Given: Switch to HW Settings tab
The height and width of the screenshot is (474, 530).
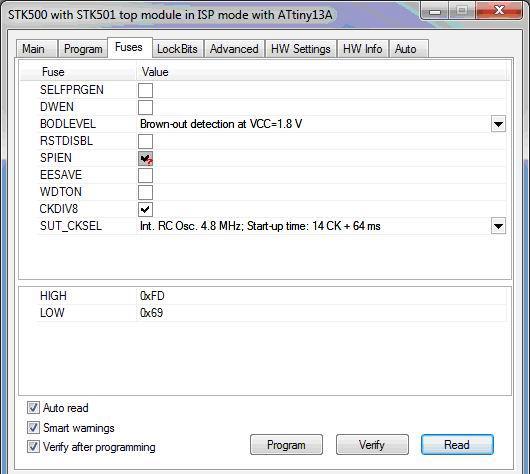Looking at the screenshot, I should coord(301,49).
